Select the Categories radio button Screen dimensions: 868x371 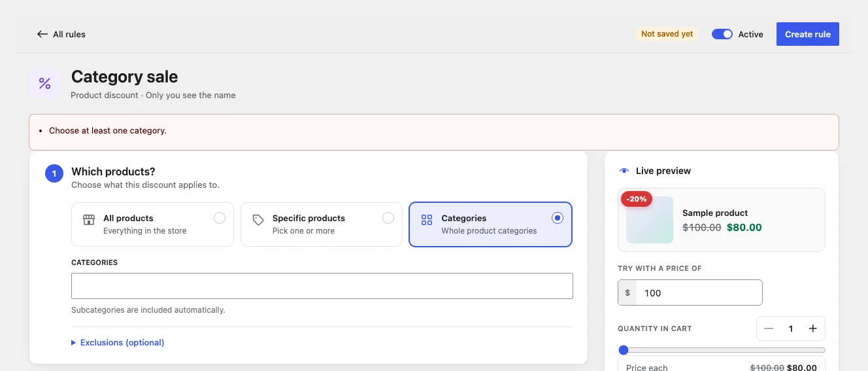tap(557, 218)
